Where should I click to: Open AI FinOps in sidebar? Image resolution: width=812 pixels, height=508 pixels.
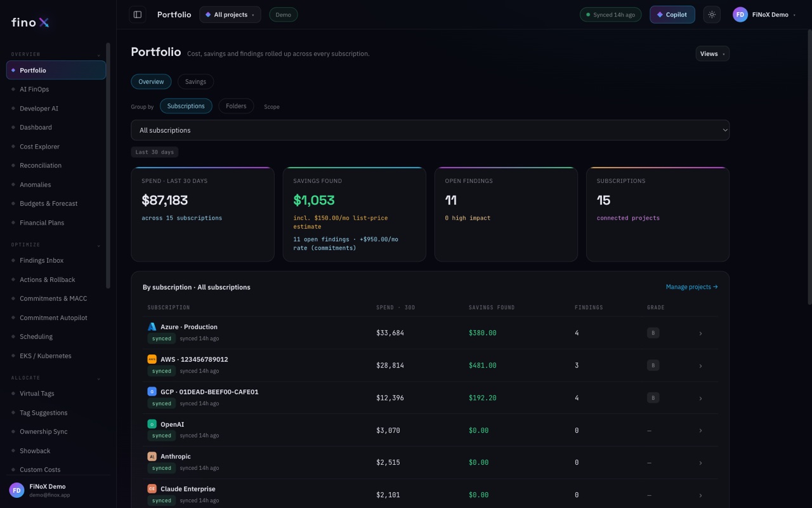click(x=56, y=90)
